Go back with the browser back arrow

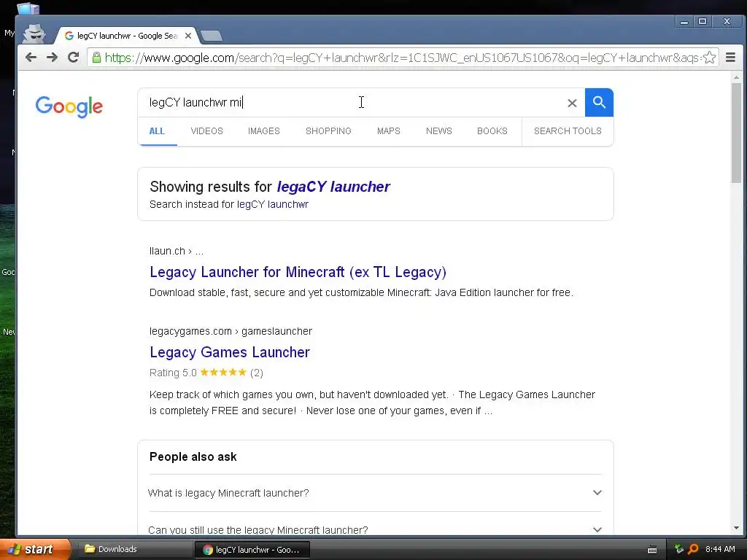click(31, 58)
